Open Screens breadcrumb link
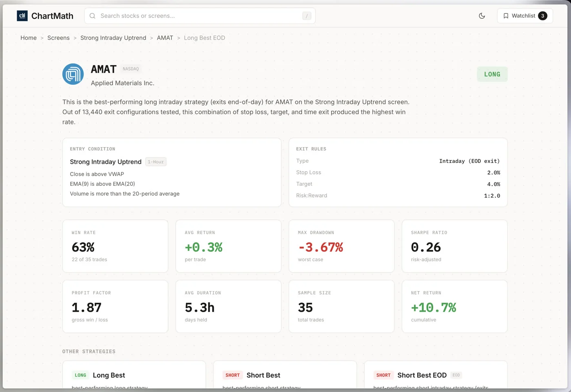The image size is (571, 392). [58, 38]
